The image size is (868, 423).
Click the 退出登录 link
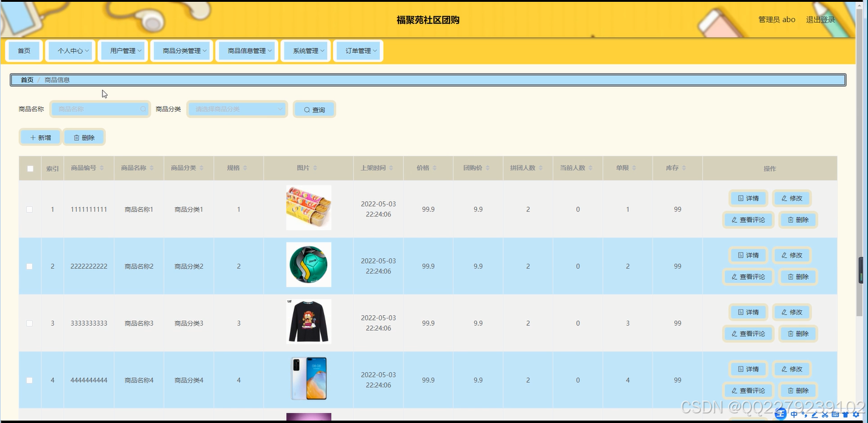[x=820, y=19]
